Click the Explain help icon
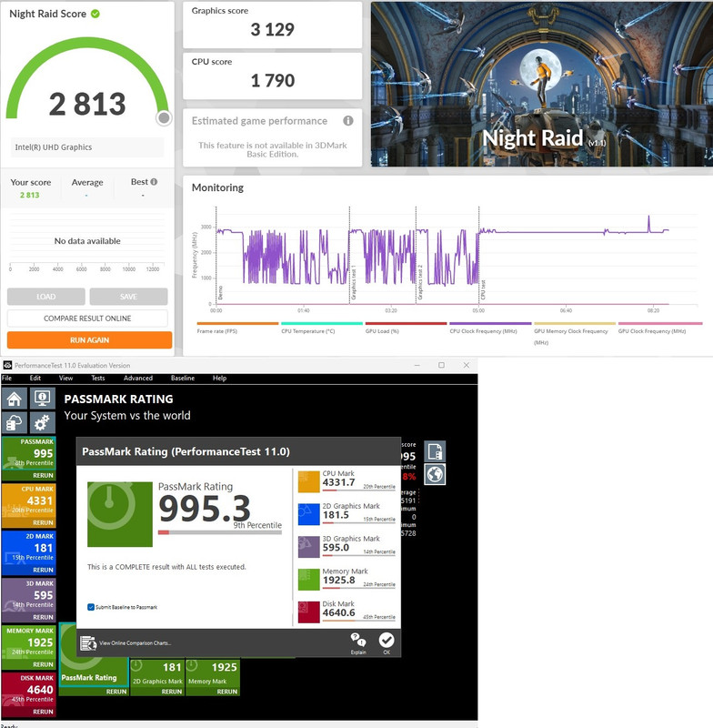 [358, 642]
